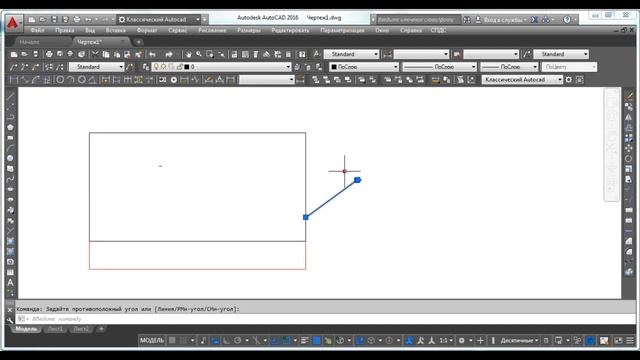640x360 pixels.
Task: Toggle the layer 0 lock icon
Action: 179,67
